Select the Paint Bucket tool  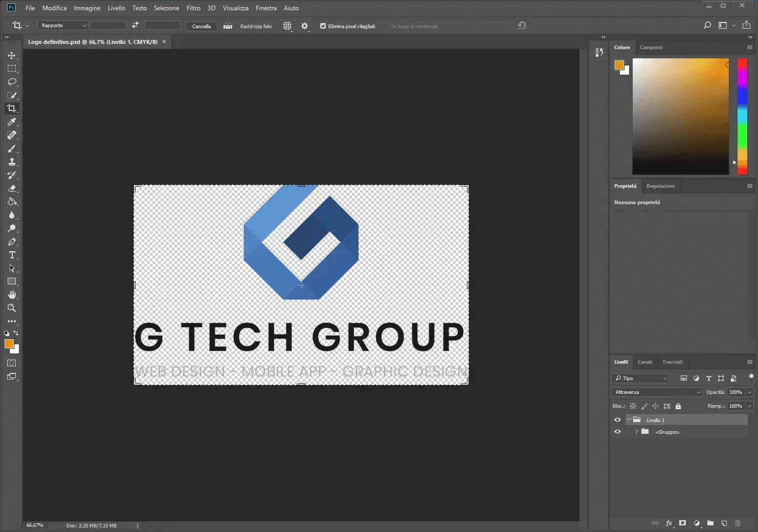coord(12,202)
